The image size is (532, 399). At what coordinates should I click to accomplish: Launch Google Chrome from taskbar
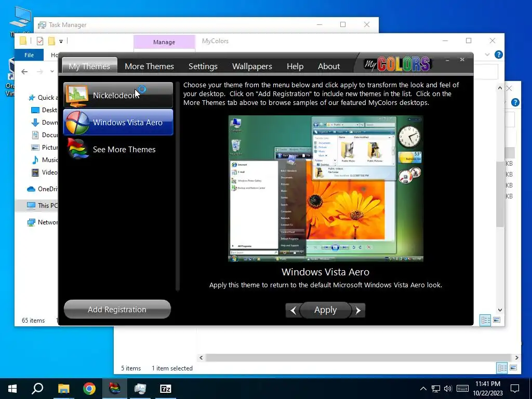pos(89,389)
